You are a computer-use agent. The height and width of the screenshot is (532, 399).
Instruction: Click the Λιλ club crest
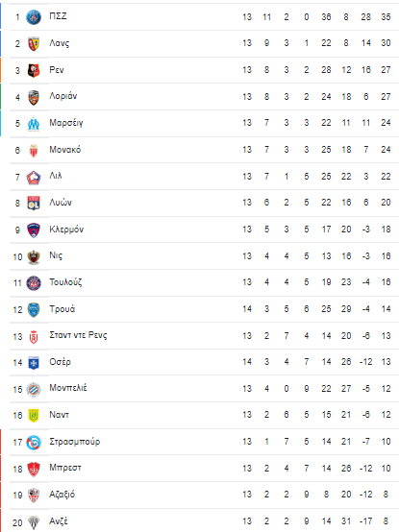[x=34, y=177]
